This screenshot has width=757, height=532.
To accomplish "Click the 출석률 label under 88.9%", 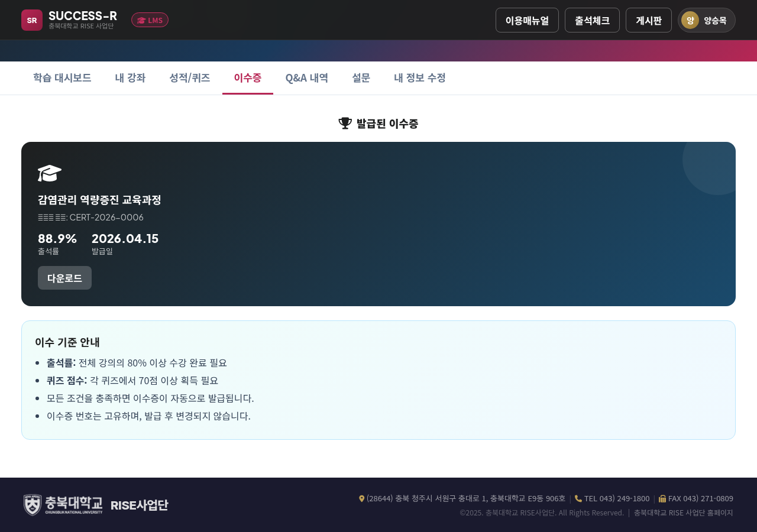I will [48, 251].
